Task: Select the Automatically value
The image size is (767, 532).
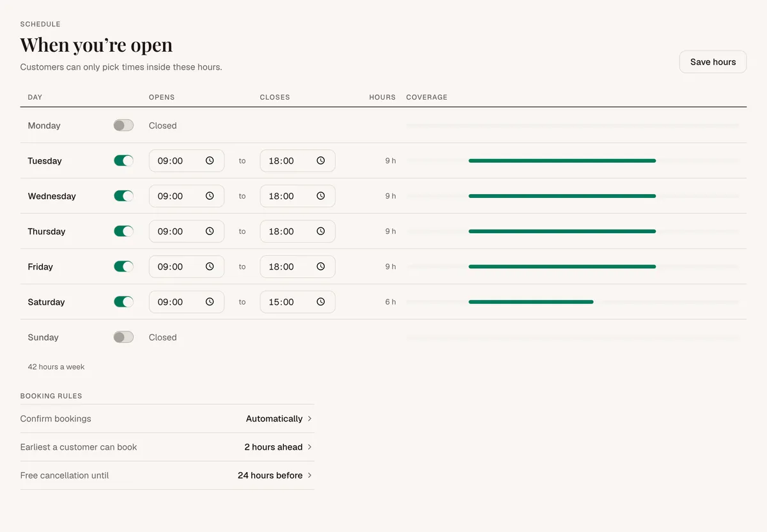Action: [x=274, y=419]
